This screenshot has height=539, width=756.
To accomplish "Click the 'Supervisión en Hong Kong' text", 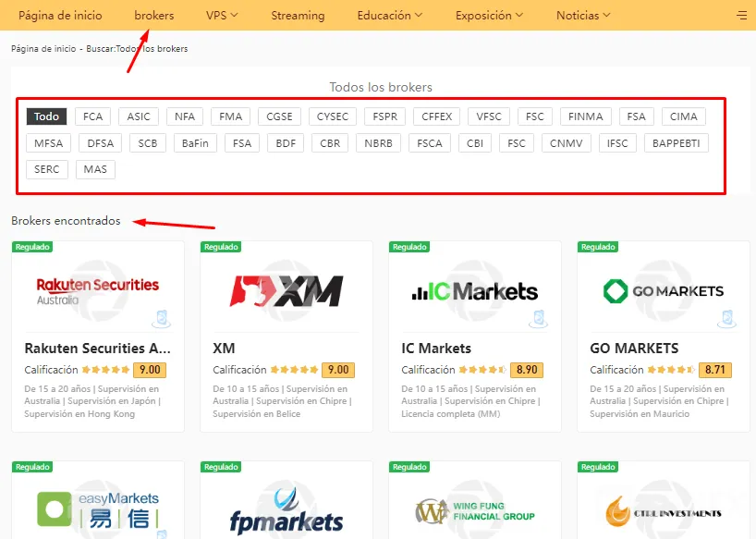I will (x=79, y=413).
